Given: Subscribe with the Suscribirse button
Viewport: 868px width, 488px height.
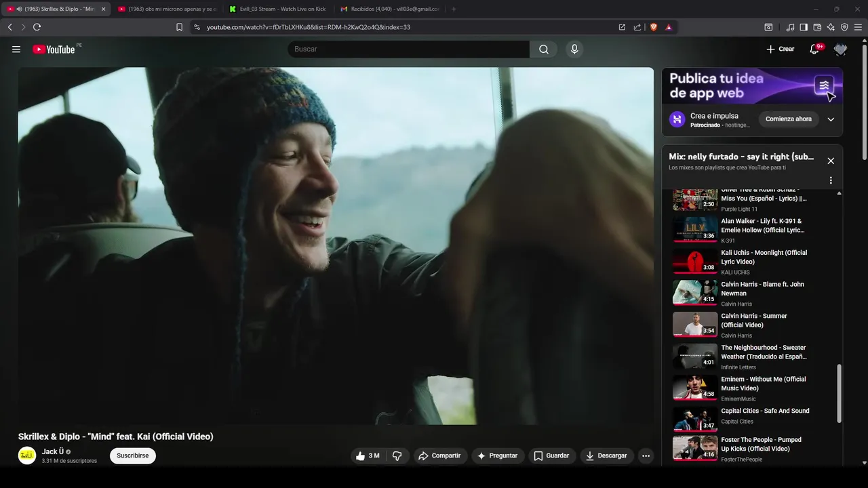Looking at the screenshot, I should coord(133,456).
